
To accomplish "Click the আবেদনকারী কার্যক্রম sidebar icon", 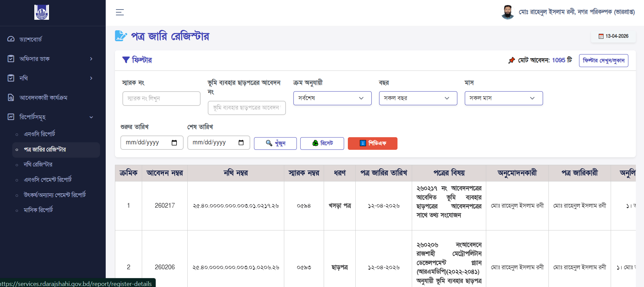I will pos(11,98).
